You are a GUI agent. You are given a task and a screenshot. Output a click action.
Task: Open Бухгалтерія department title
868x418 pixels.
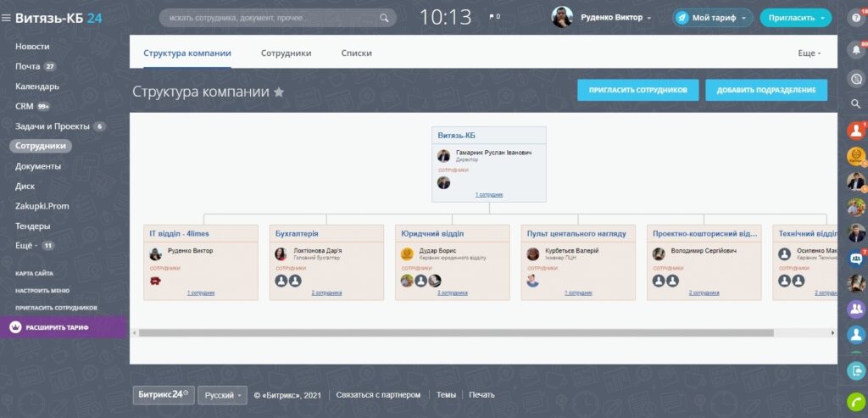click(x=297, y=234)
